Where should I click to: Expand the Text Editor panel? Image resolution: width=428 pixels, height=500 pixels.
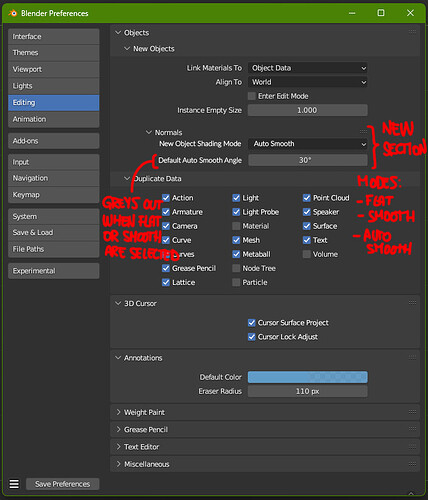[x=118, y=447]
